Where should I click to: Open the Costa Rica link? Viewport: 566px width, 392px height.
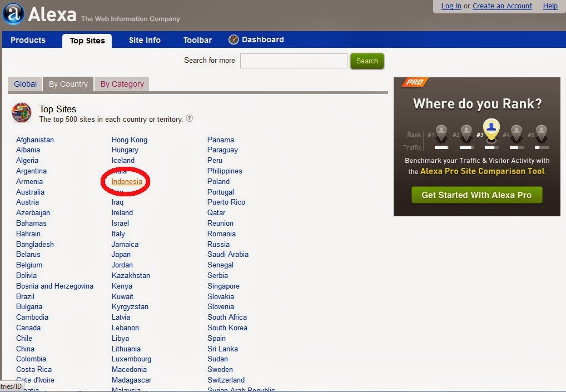[34, 369]
